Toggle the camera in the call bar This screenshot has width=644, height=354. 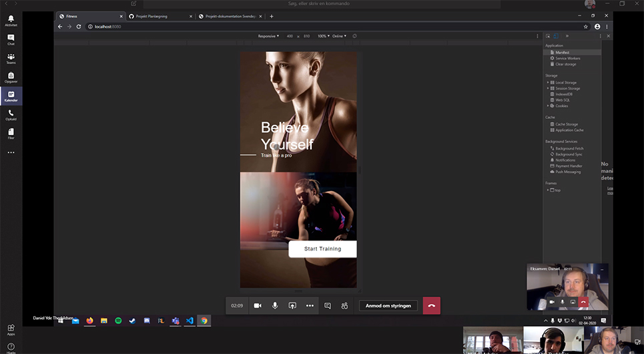(x=258, y=305)
